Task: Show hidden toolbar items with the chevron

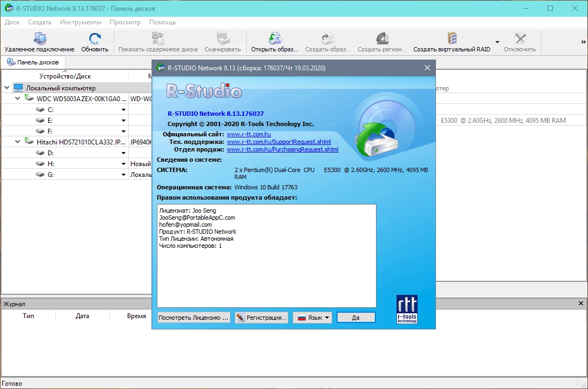Action: click(x=583, y=42)
